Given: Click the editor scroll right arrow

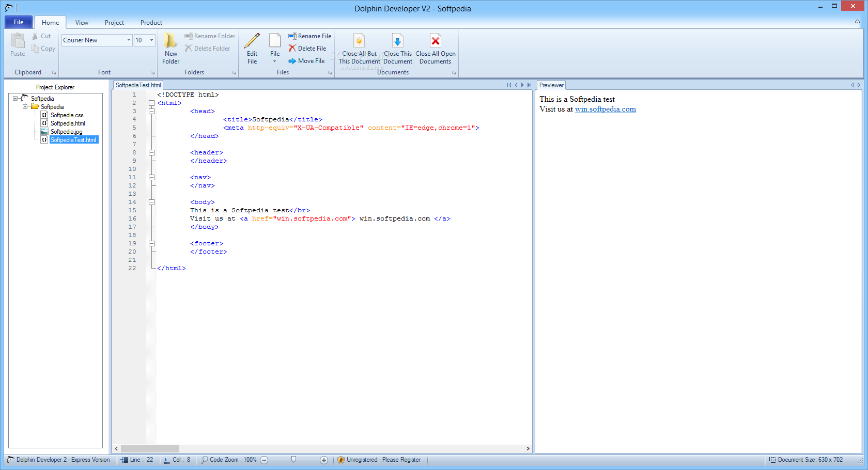Looking at the screenshot, I should (x=528, y=448).
